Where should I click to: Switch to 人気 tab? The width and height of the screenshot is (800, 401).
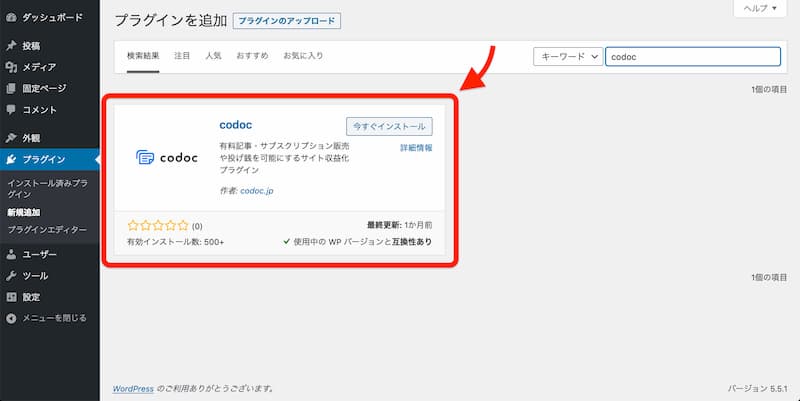click(x=213, y=56)
